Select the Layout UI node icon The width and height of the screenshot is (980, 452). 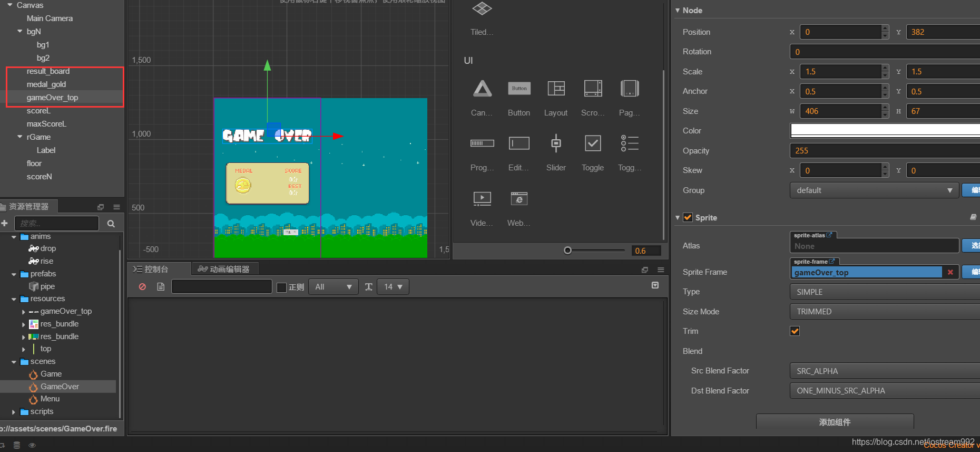point(556,89)
